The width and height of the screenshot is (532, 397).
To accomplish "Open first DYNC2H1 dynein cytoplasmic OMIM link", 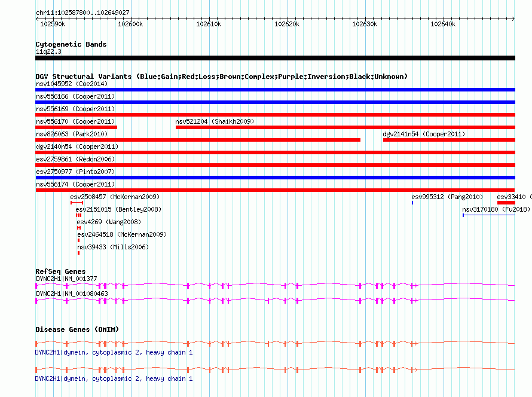I will click(x=114, y=353).
